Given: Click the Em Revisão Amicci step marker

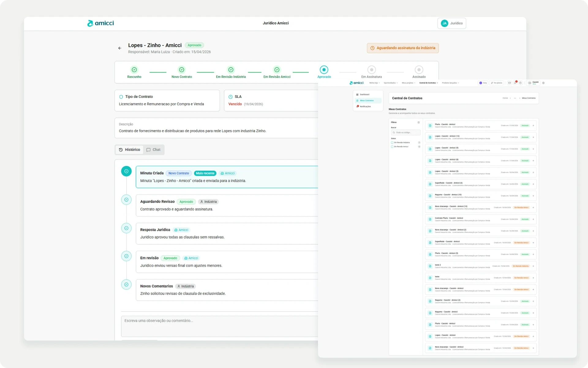Looking at the screenshot, I should (x=277, y=70).
